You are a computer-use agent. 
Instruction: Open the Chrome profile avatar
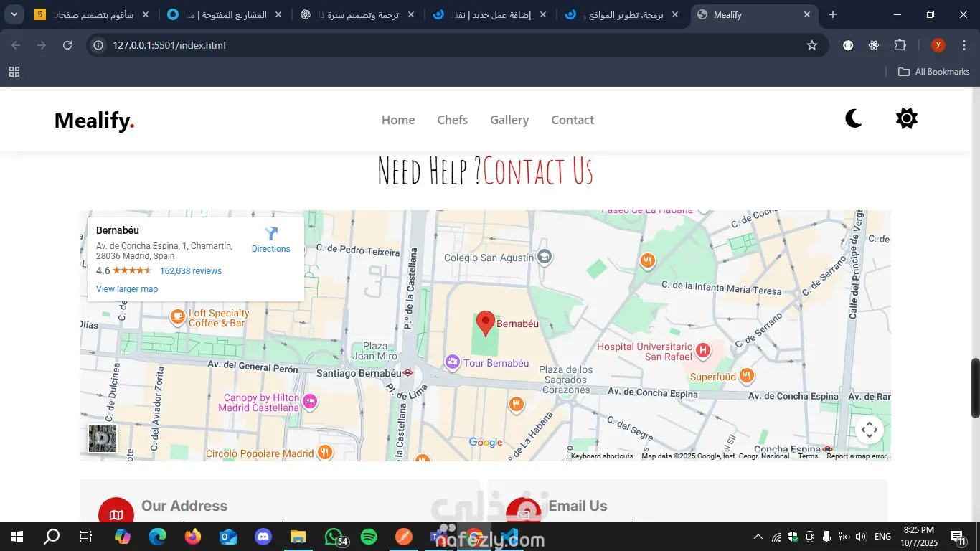click(938, 45)
